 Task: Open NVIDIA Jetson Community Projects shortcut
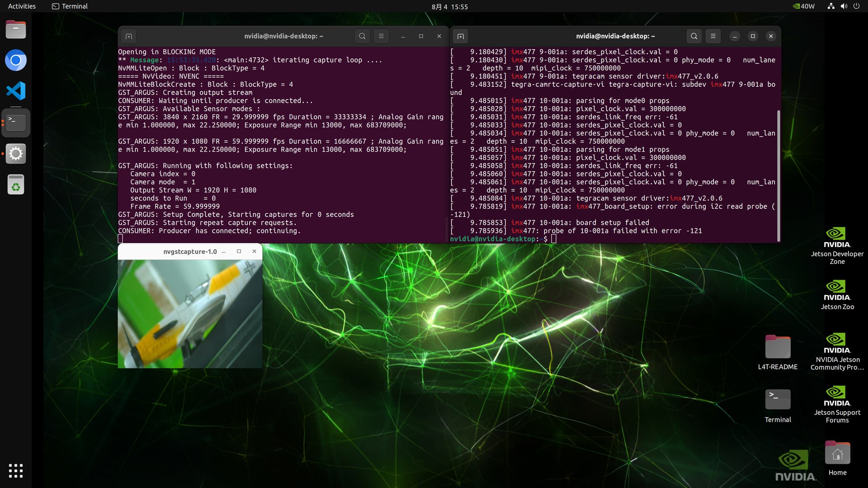[837, 352]
